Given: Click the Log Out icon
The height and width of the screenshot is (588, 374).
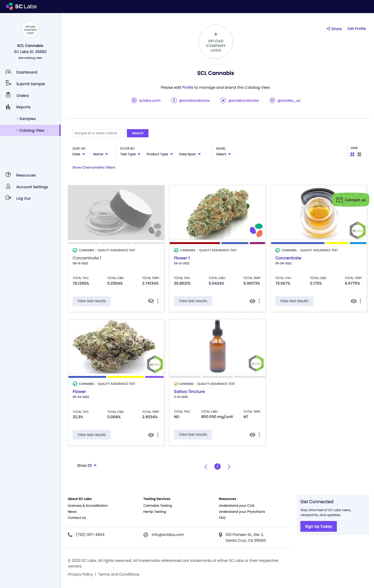Looking at the screenshot, I should 8,198.
